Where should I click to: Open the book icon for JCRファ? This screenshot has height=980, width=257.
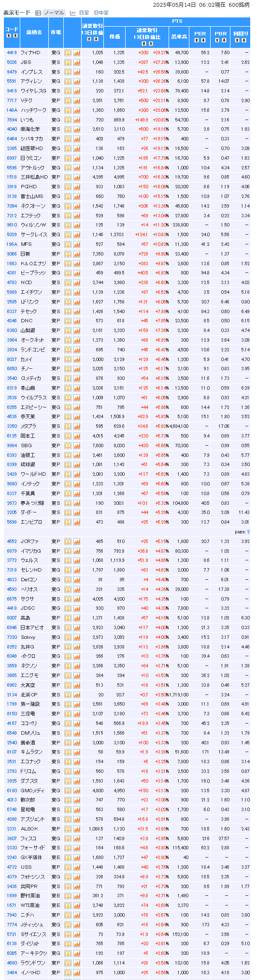tap(68, 541)
